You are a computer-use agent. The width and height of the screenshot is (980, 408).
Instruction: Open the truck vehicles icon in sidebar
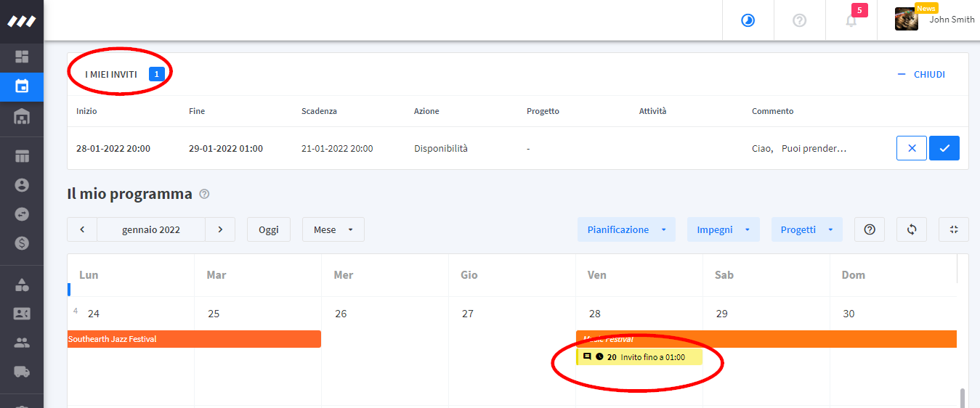22,372
